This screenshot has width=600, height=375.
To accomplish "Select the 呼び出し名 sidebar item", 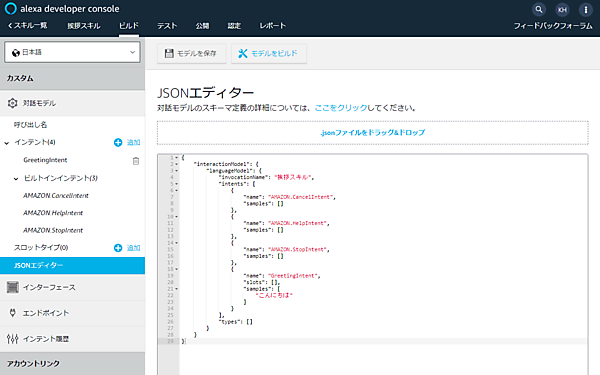I will [30, 125].
